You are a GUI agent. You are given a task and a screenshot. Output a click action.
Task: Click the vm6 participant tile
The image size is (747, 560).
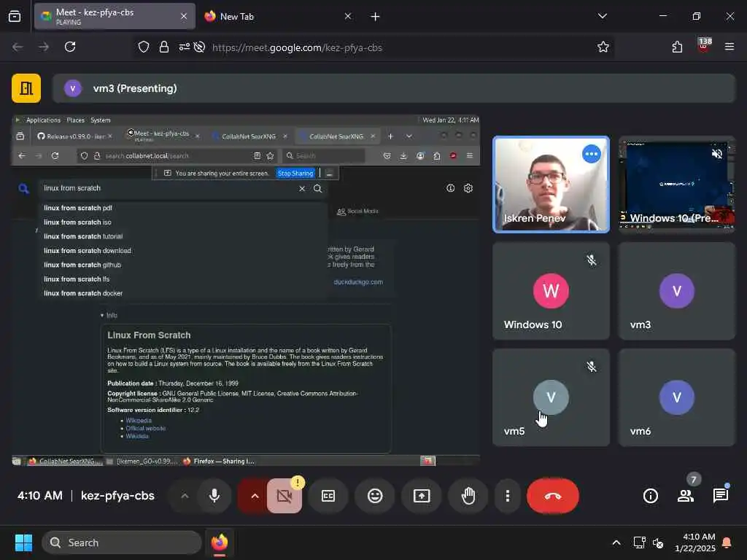point(676,397)
